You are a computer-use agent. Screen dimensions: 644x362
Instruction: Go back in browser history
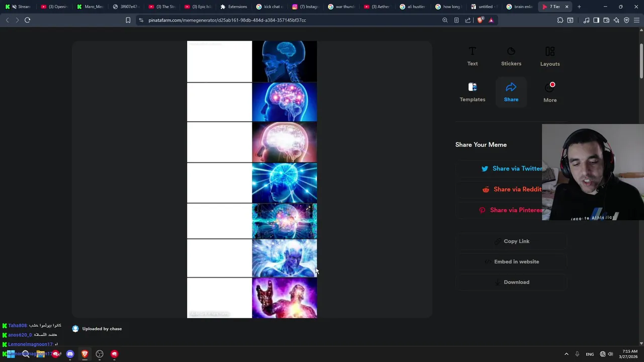pyautogui.click(x=7, y=20)
